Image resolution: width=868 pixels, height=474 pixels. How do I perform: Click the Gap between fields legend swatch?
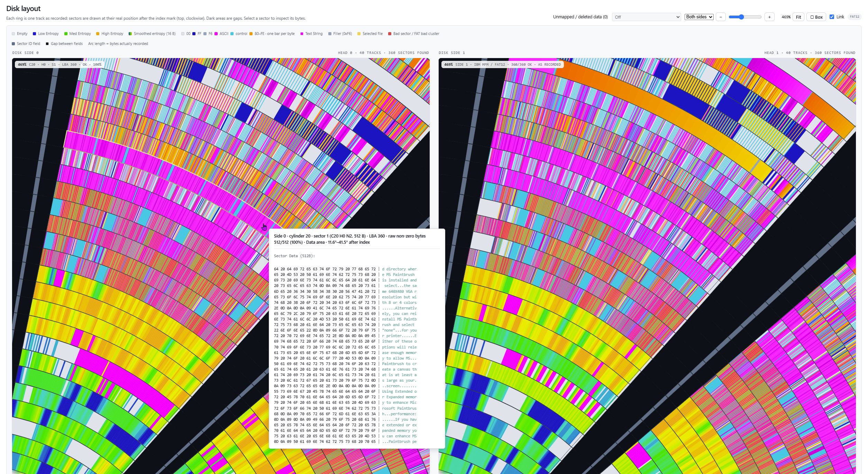[x=47, y=44]
